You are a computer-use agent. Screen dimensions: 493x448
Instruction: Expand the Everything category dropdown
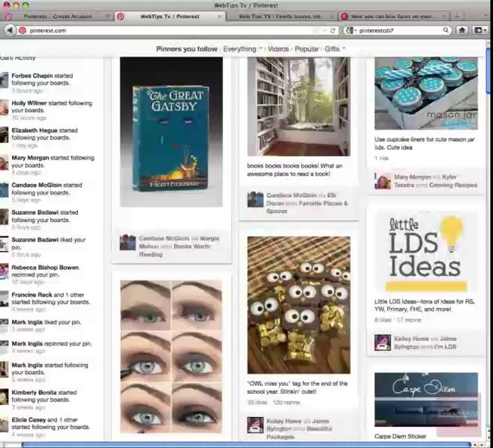242,49
